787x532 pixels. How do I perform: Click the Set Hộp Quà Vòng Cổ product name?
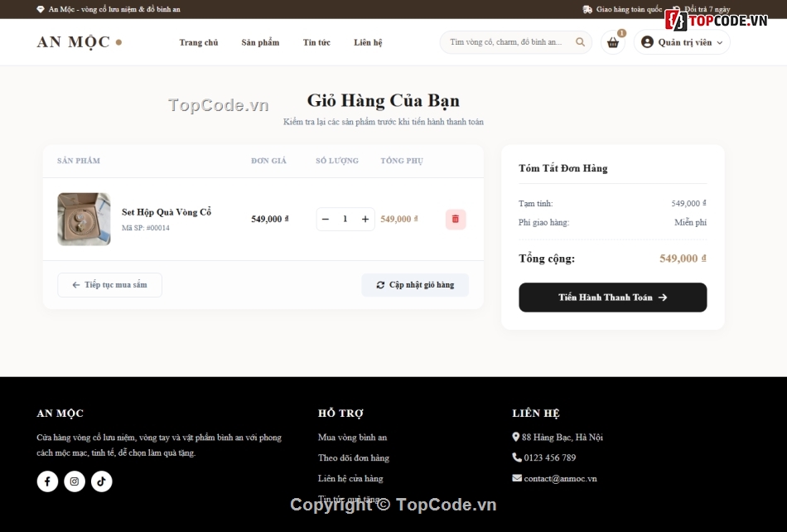pyautogui.click(x=167, y=212)
